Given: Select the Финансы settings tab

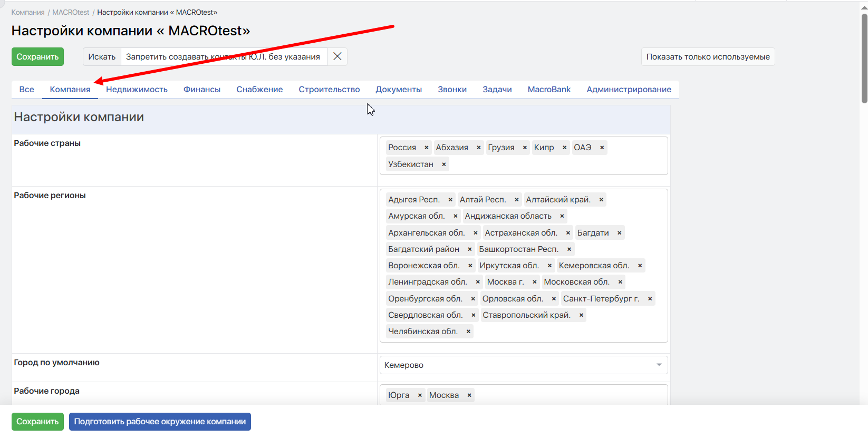Looking at the screenshot, I should pos(202,90).
